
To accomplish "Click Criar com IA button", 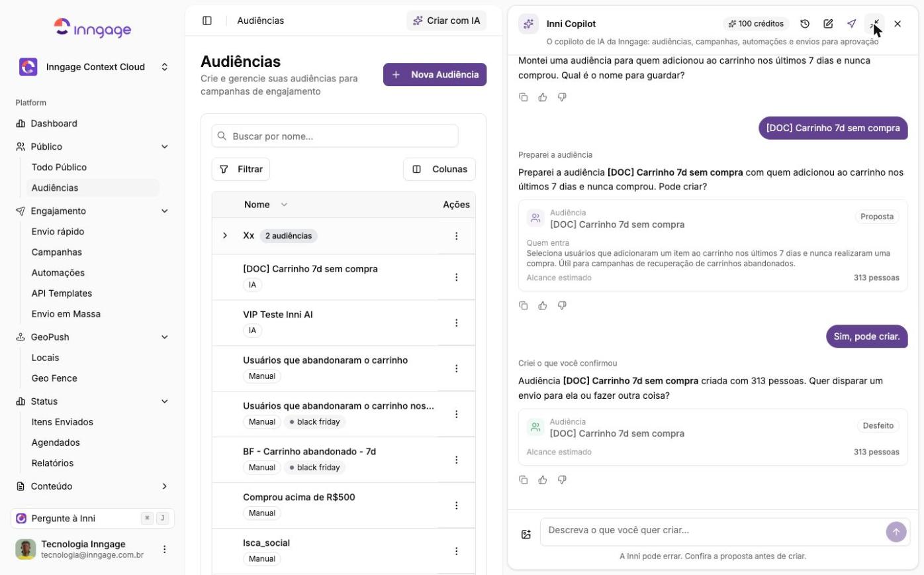I will point(446,21).
